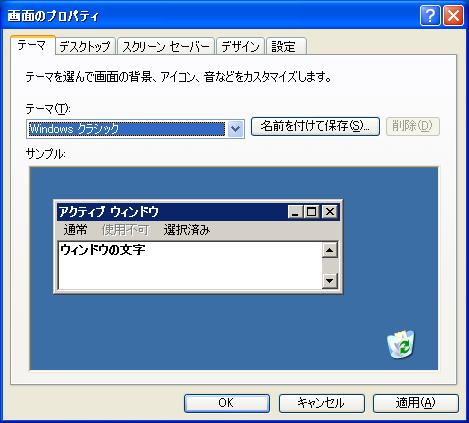The height and width of the screenshot is (423, 469).
Task: Click the sample scrollbar up arrow
Action: (330, 250)
